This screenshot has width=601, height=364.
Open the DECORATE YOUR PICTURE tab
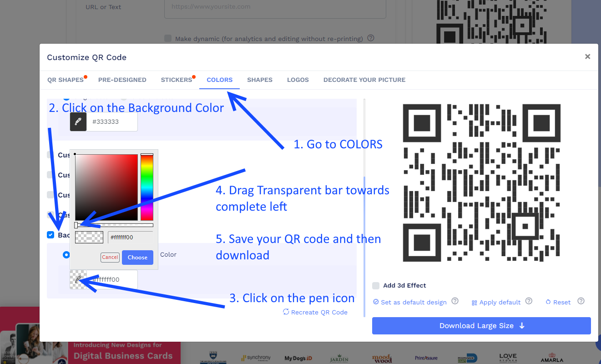click(364, 80)
